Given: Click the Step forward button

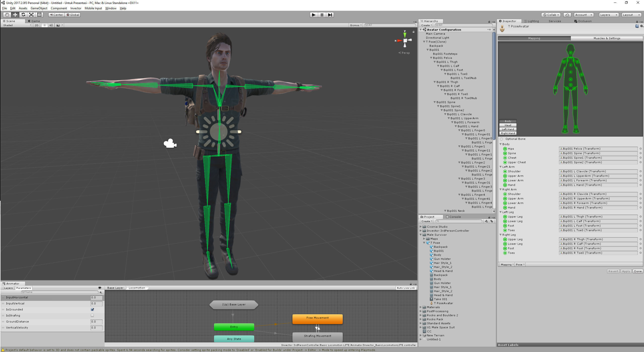Looking at the screenshot, I should click(330, 15).
